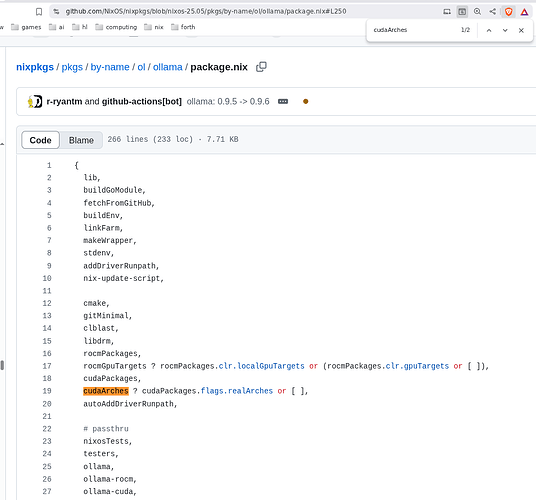This screenshot has height=500, width=536.
Task: Open the forth bookmarks folder
Action: (x=183, y=27)
